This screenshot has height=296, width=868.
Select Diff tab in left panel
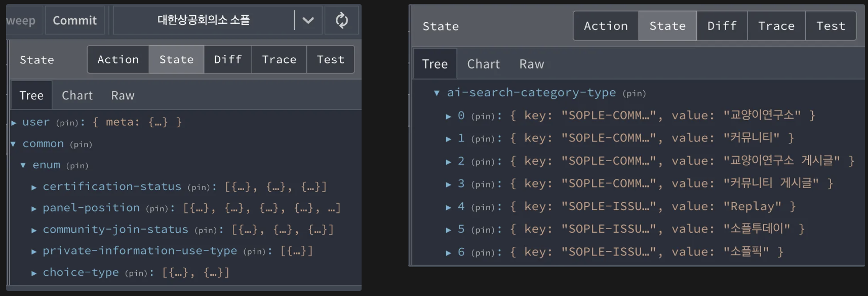pos(228,60)
